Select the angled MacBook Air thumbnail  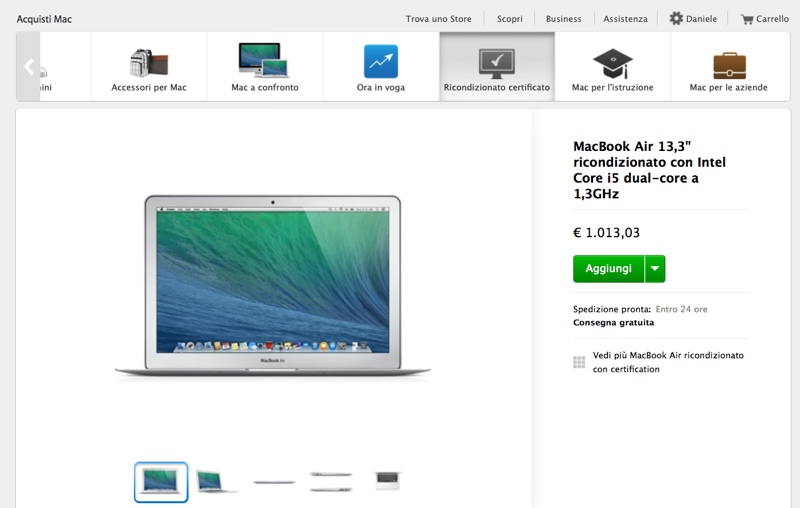click(216, 481)
